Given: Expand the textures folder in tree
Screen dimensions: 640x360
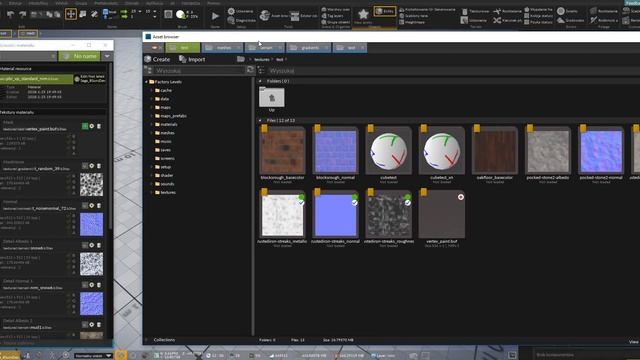Looking at the screenshot, I should [x=152, y=192].
